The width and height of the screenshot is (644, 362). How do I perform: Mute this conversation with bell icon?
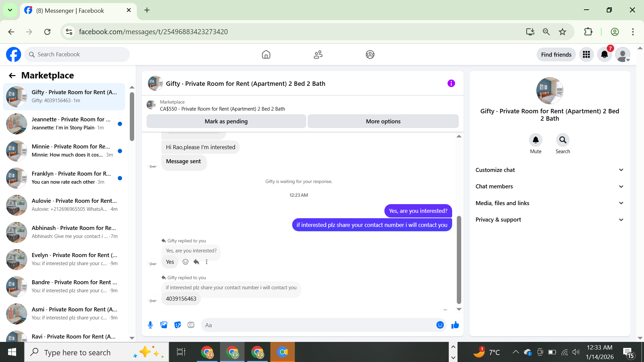[535, 140]
